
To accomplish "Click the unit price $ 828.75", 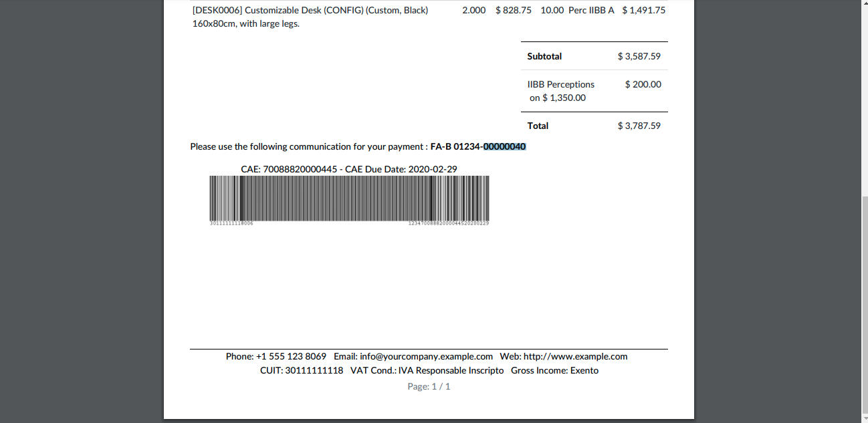I will pos(514,11).
